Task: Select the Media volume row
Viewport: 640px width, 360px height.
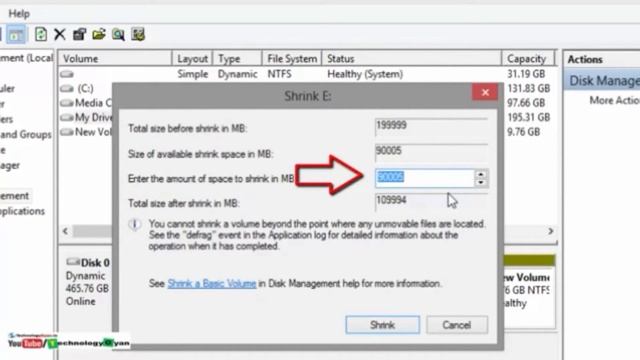Action: pyautogui.click(x=85, y=103)
